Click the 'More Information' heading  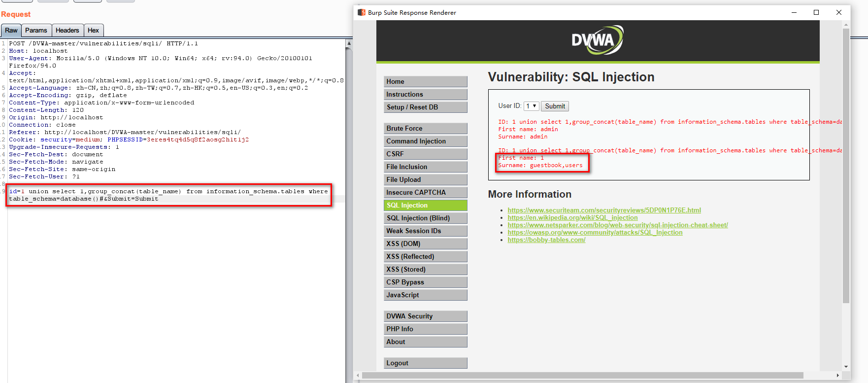[x=530, y=194]
